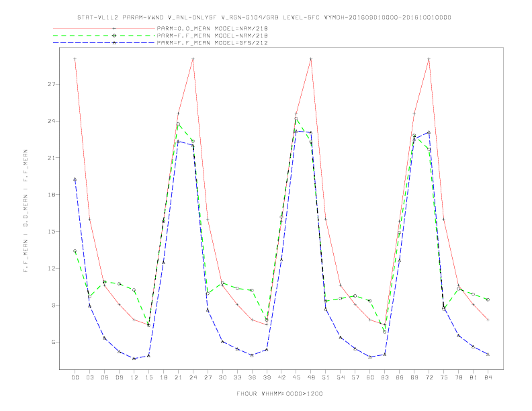Click the green circle marker at hour 84

(488, 300)
